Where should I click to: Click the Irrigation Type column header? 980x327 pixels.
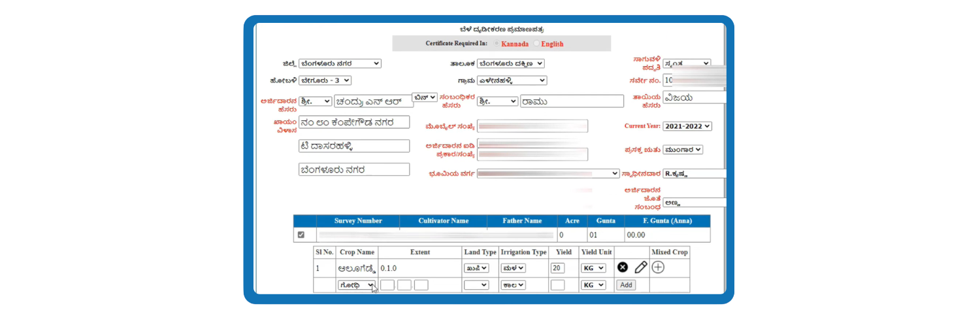(x=523, y=252)
